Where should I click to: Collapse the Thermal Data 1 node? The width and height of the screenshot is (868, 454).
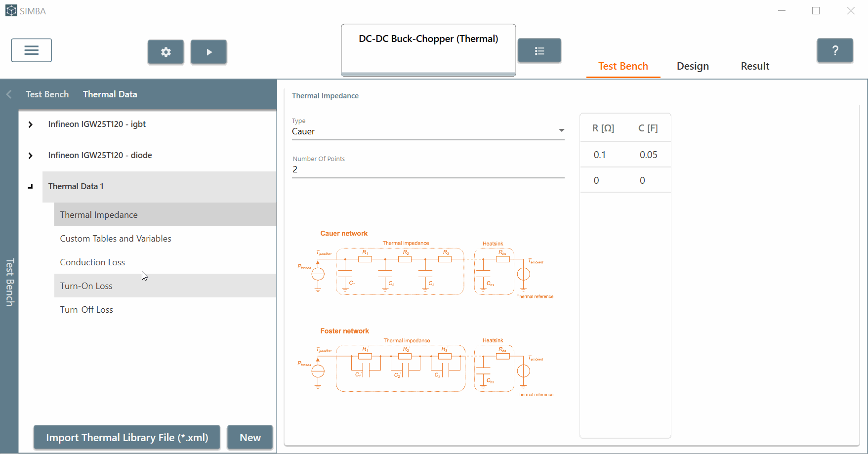tap(31, 187)
